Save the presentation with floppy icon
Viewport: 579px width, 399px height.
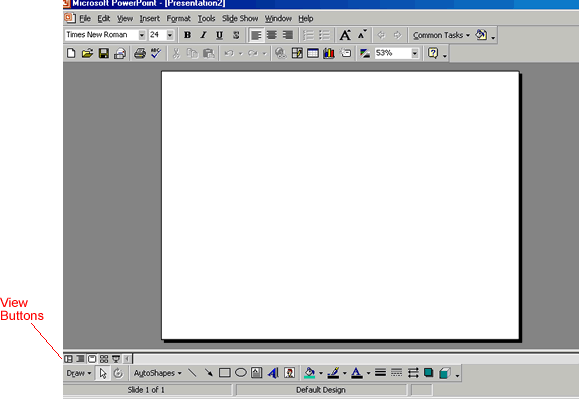coord(103,54)
